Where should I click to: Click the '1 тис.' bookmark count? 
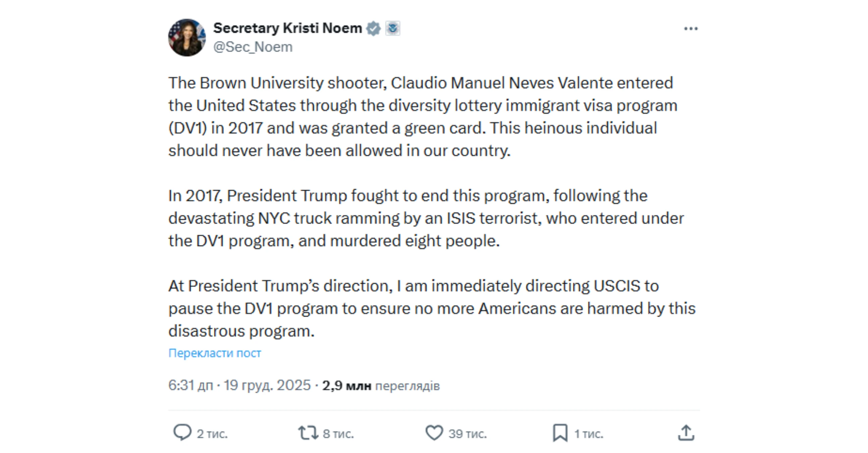pos(589,434)
